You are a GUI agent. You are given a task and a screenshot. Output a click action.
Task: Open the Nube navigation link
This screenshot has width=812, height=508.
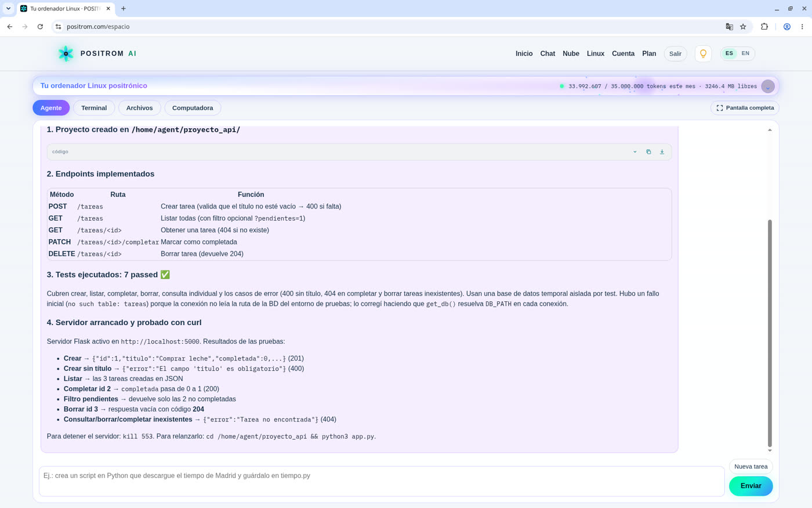[x=571, y=53]
